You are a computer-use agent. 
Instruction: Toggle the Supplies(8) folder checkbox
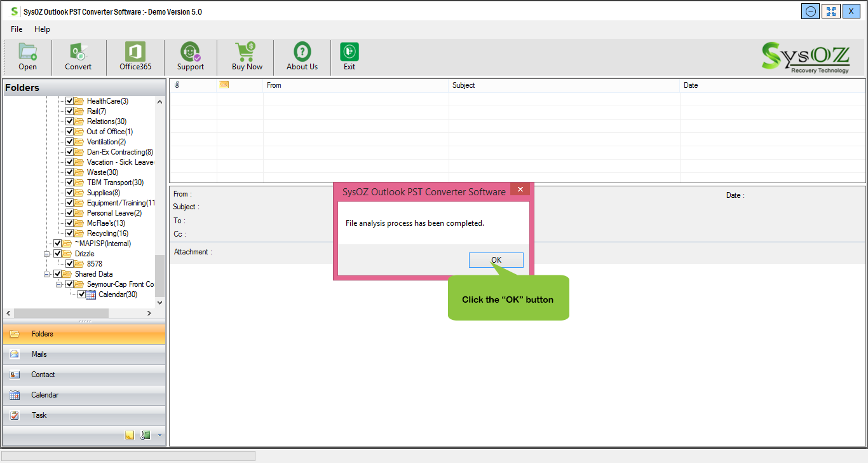pyautogui.click(x=69, y=193)
